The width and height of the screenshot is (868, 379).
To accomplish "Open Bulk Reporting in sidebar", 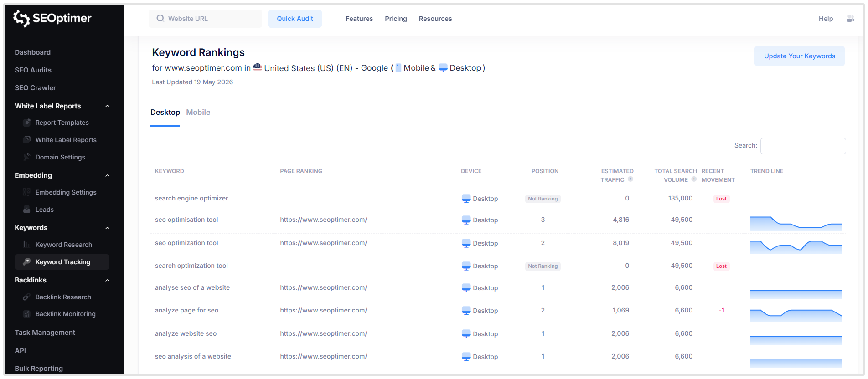I will [39, 369].
